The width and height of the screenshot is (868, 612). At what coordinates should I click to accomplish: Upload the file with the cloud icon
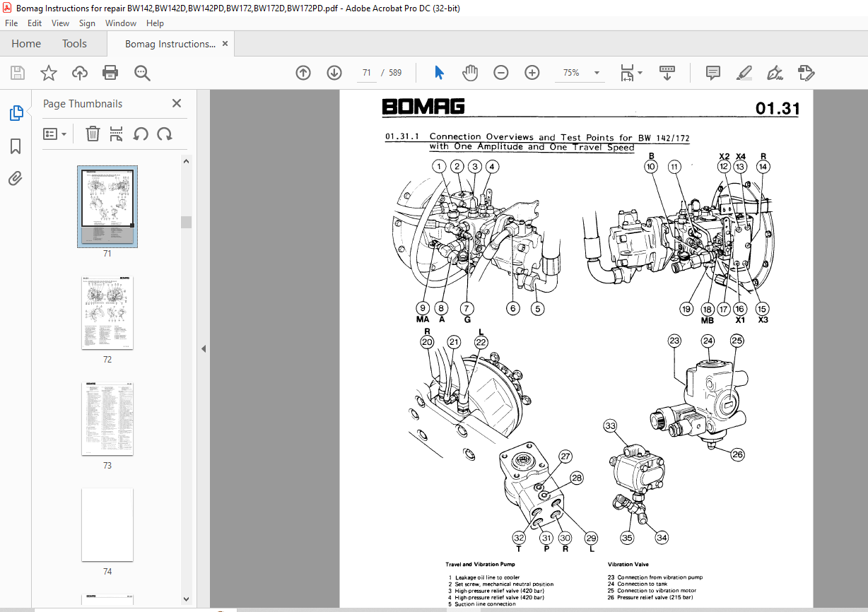point(80,73)
